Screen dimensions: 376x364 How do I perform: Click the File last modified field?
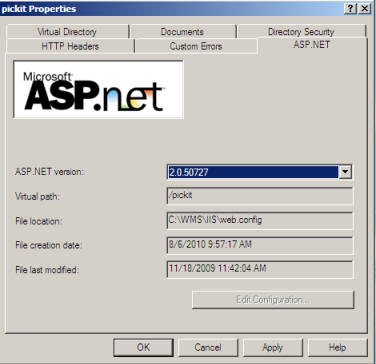point(259,269)
